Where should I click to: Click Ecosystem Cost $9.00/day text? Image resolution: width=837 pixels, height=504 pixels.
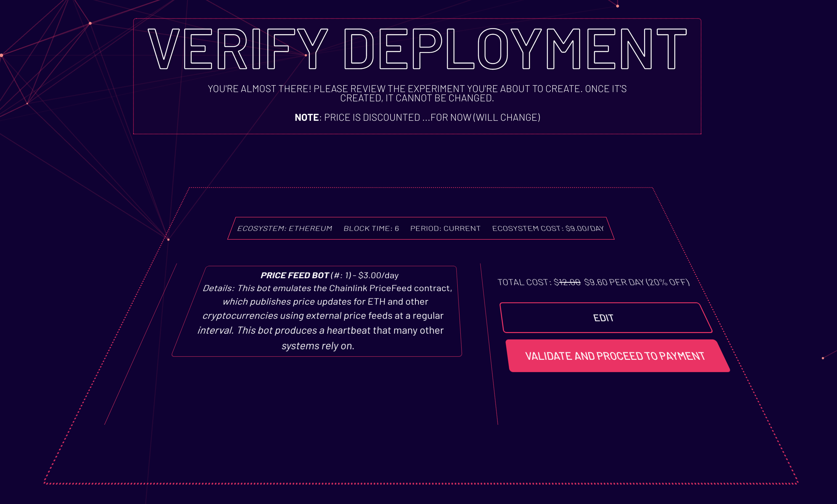[548, 228]
